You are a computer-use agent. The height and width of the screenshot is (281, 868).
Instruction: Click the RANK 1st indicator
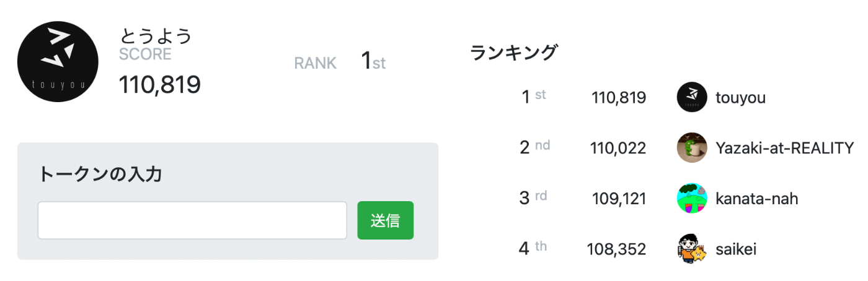(x=340, y=63)
